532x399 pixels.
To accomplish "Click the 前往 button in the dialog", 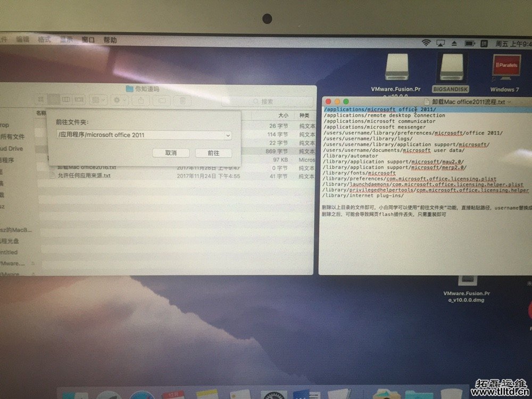I will pyautogui.click(x=213, y=153).
